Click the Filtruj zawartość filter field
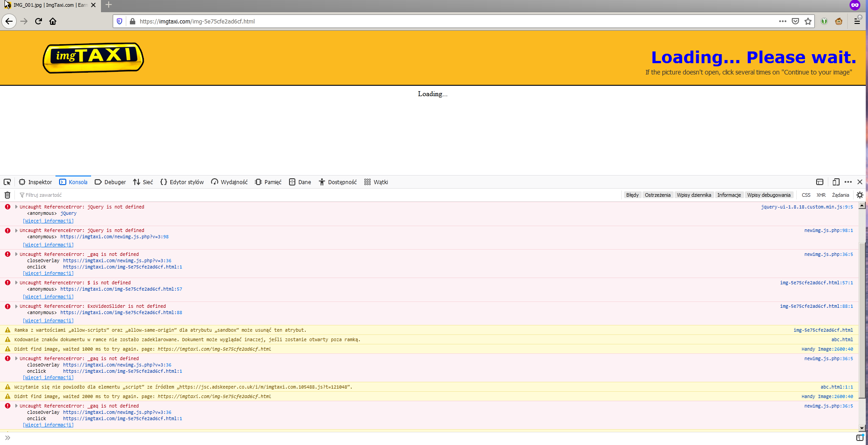This screenshot has width=868, height=445. (x=318, y=195)
